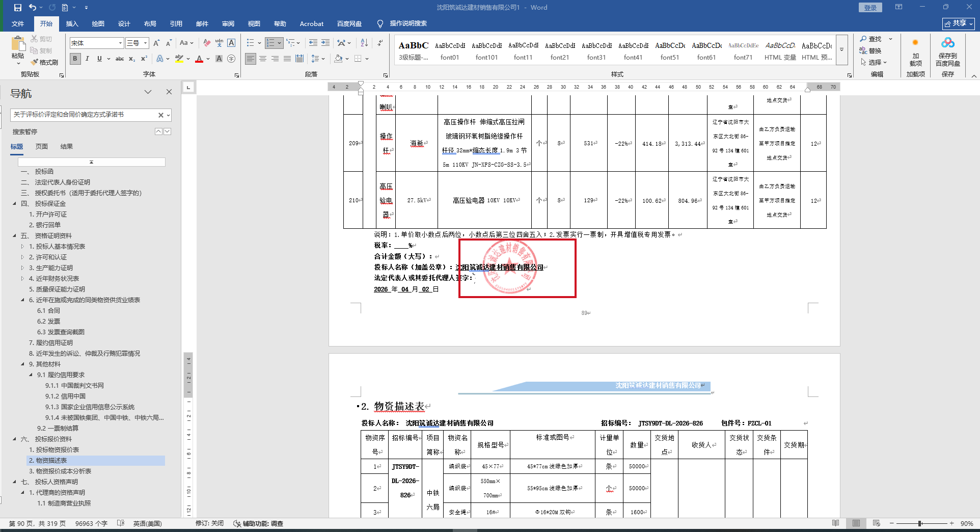This screenshot has height=532, width=980.
Task: Toggle center paragraph alignment
Action: point(263,59)
